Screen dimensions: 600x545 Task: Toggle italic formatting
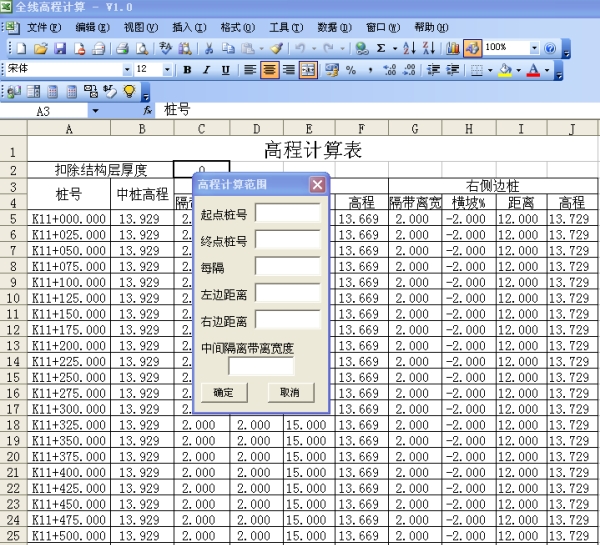point(206,70)
